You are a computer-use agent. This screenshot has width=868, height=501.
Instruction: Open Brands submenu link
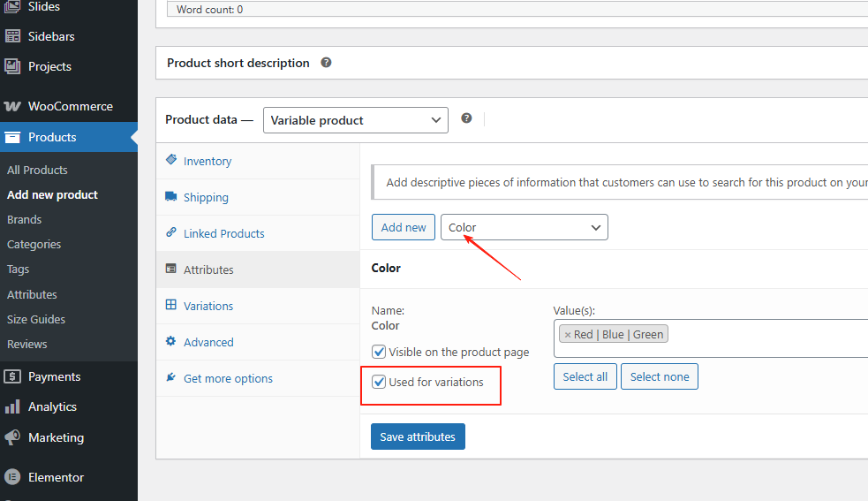coord(25,219)
